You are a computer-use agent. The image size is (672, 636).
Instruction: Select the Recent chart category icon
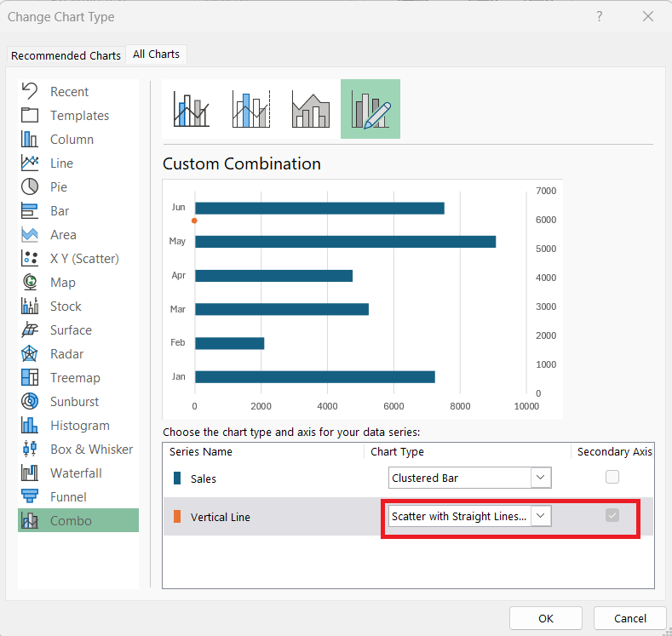pos(30,91)
